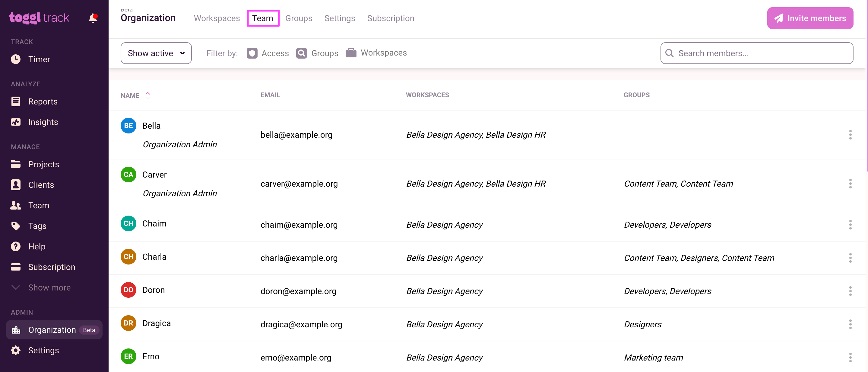Switch to the Subscription tab in header
The width and height of the screenshot is (868, 372).
coord(391,18)
